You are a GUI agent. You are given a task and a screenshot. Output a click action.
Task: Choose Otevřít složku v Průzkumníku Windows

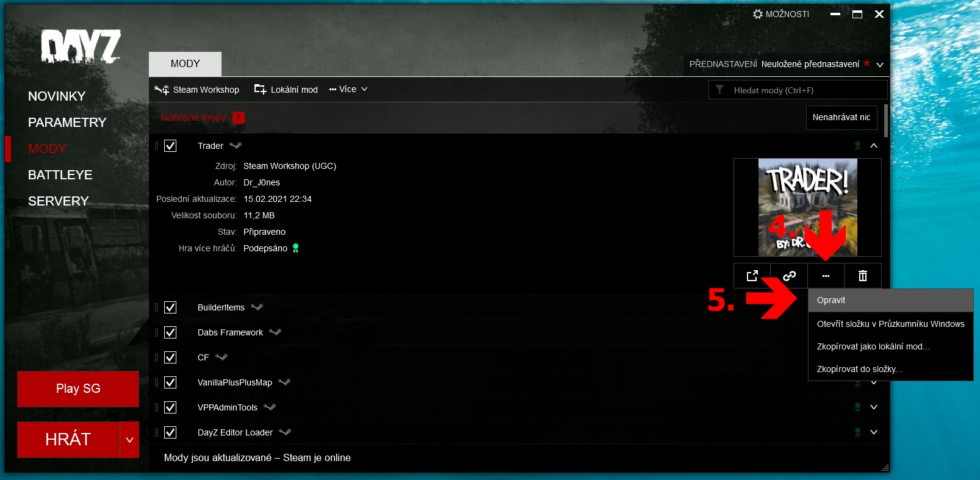[890, 324]
